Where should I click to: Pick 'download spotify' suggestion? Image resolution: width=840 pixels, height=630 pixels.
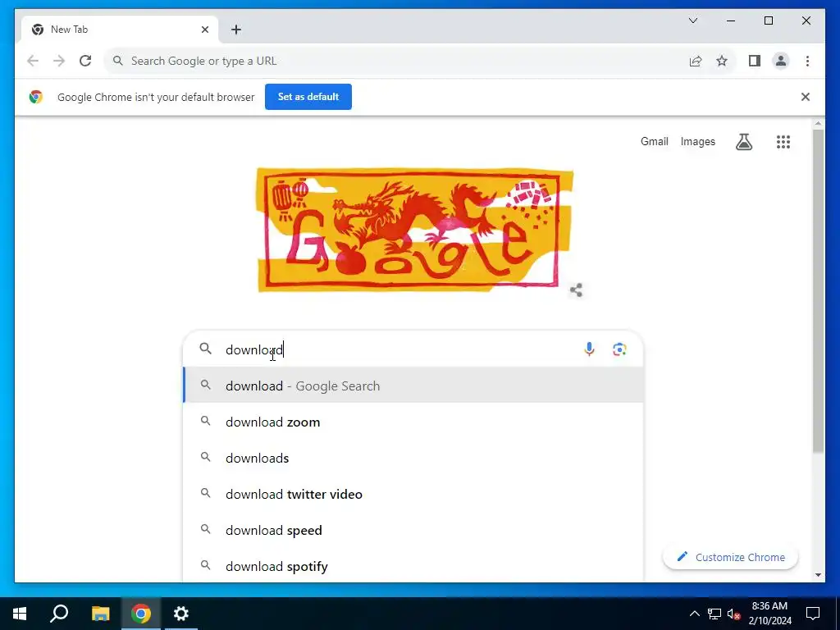click(413, 566)
